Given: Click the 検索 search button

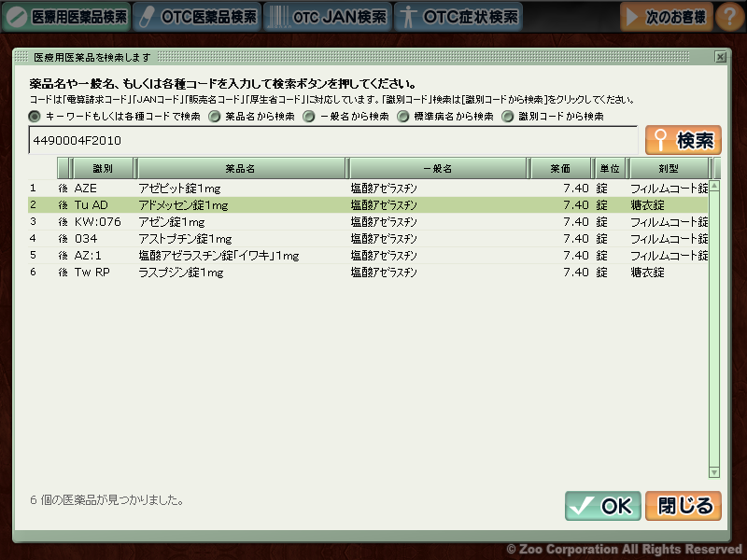Looking at the screenshot, I should click(684, 140).
